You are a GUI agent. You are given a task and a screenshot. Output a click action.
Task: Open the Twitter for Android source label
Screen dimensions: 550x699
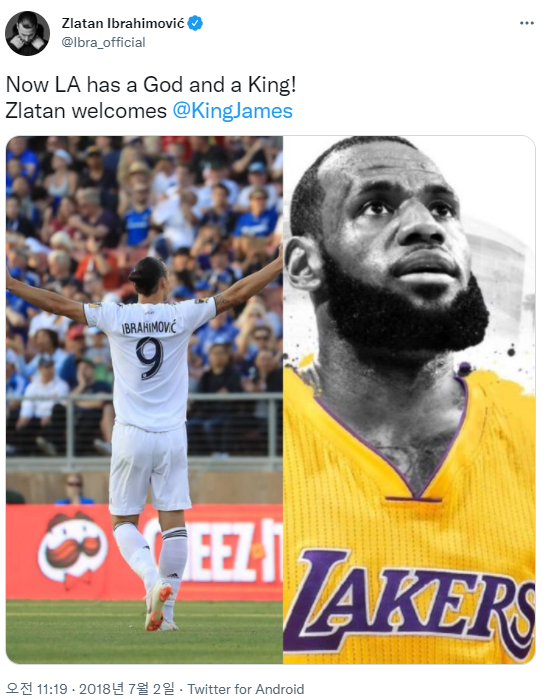click(x=246, y=689)
